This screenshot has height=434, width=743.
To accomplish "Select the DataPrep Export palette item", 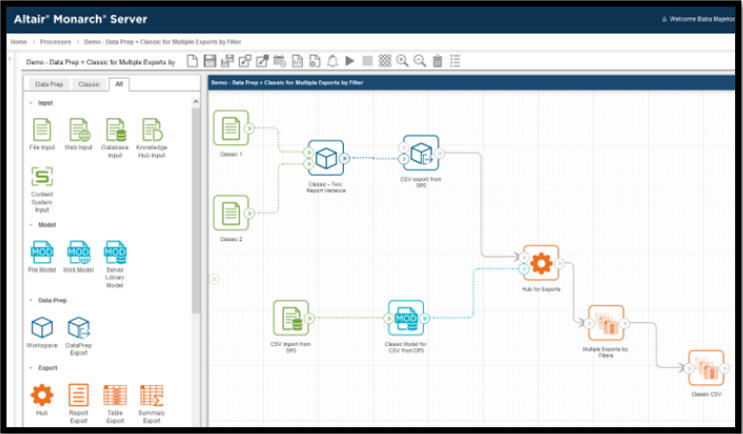I will pyautogui.click(x=79, y=336).
